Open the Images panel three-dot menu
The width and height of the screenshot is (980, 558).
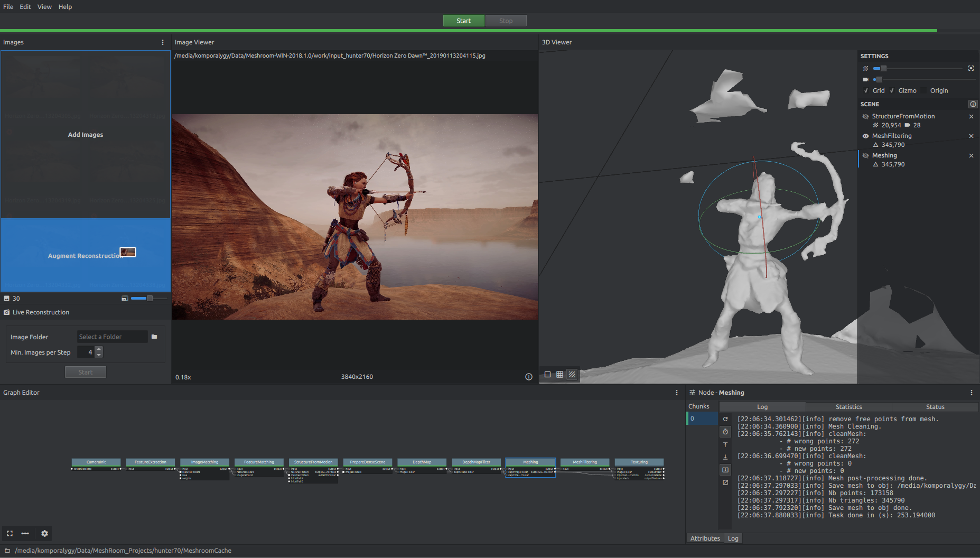[x=162, y=42]
